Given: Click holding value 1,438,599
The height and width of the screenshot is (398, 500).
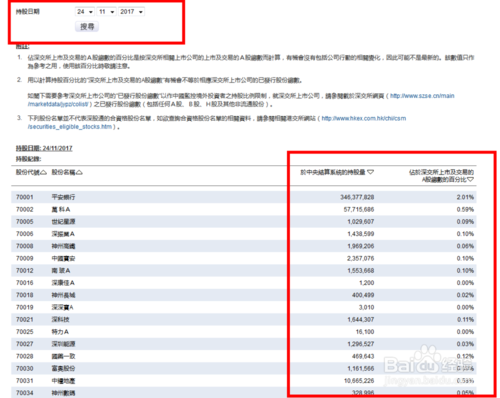Looking at the screenshot, I should pyautogui.click(x=361, y=234).
